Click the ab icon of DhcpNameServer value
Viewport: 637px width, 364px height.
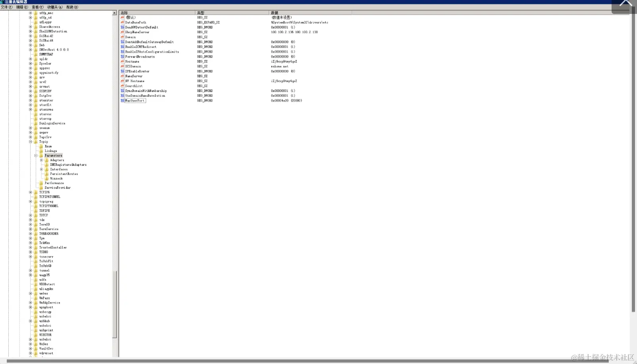click(x=122, y=32)
